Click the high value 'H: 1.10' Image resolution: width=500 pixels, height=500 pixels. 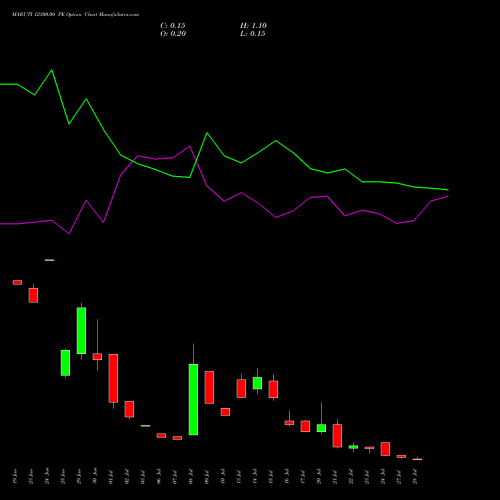(x=253, y=26)
